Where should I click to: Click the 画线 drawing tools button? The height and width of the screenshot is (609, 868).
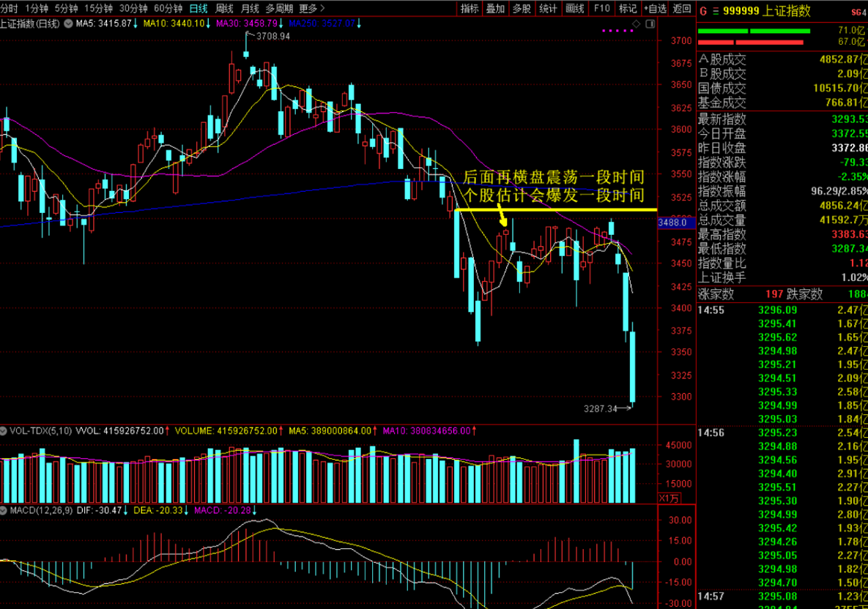[x=575, y=9]
